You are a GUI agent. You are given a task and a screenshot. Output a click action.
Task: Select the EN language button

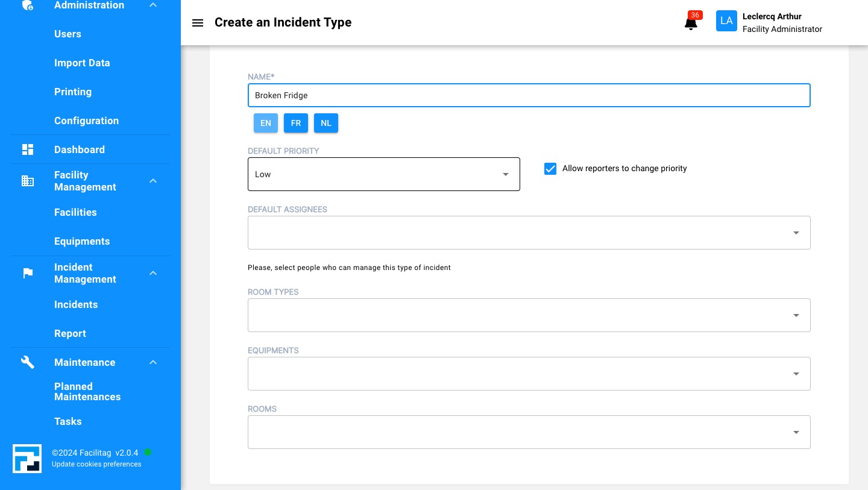tap(266, 123)
